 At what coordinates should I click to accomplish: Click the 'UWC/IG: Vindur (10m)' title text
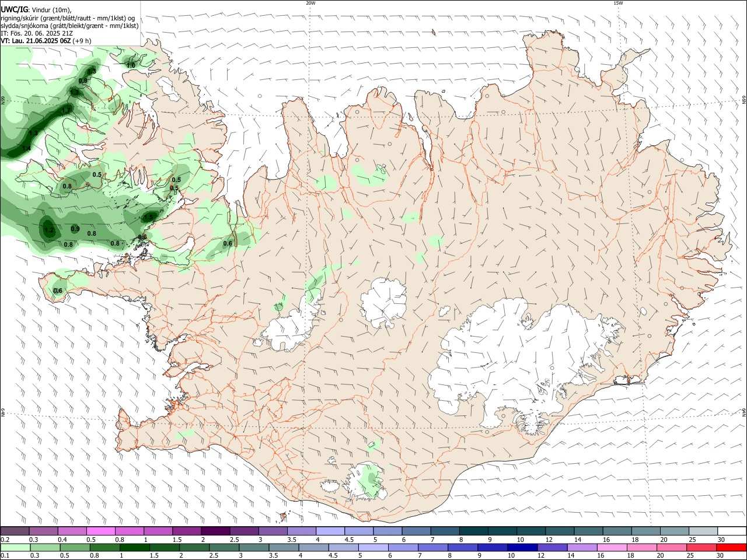pyautogui.click(x=36, y=10)
